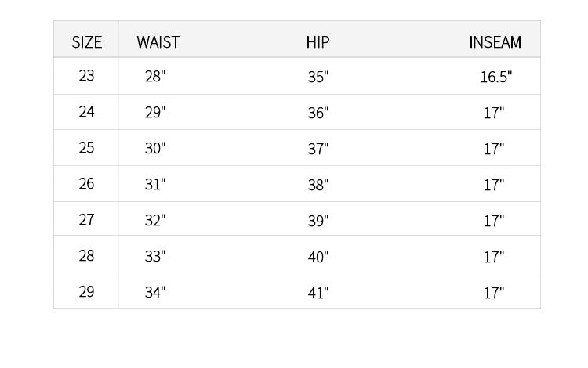Click size 25 in the size column
This screenshot has height=368, width=588.
click(86, 148)
